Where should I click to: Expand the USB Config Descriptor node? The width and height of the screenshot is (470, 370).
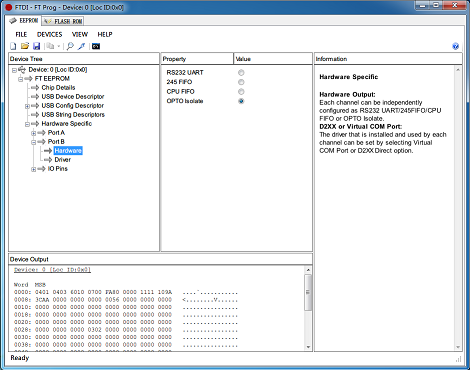pos(27,106)
